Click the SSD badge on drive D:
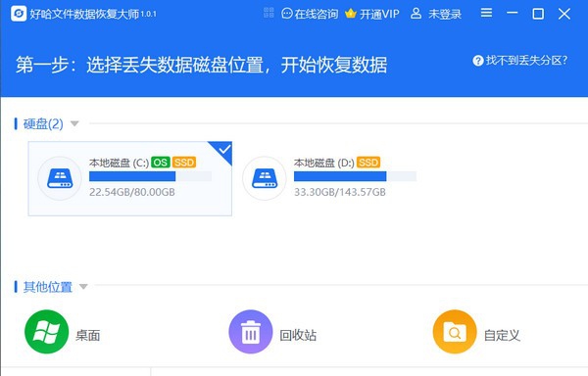 [368, 163]
